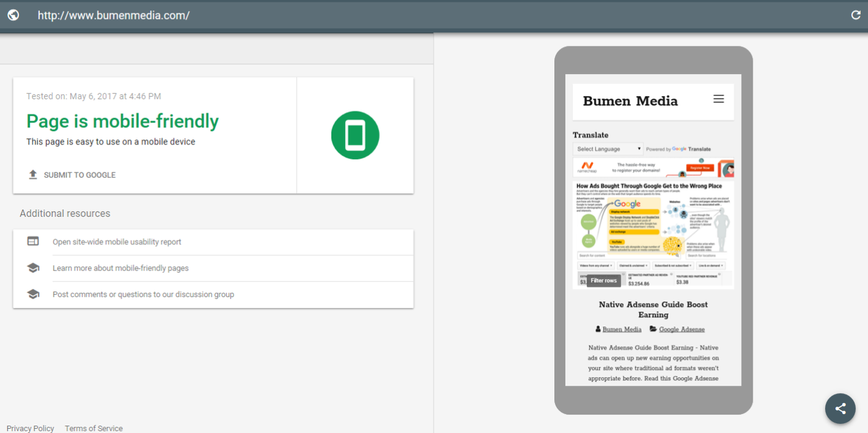Click the author person icon
Viewport: 868px width, 433px height.
(x=598, y=329)
